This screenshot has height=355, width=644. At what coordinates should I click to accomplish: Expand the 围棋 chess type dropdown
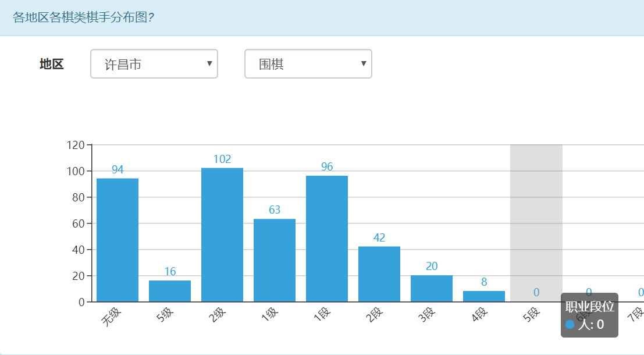click(x=308, y=64)
